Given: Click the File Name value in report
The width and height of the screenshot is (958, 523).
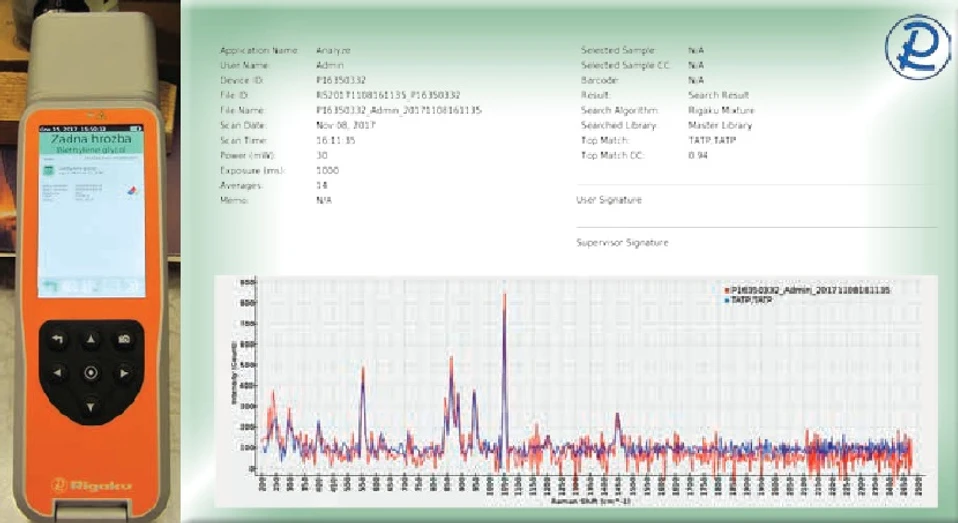Looking at the screenshot, I should pos(398,109).
